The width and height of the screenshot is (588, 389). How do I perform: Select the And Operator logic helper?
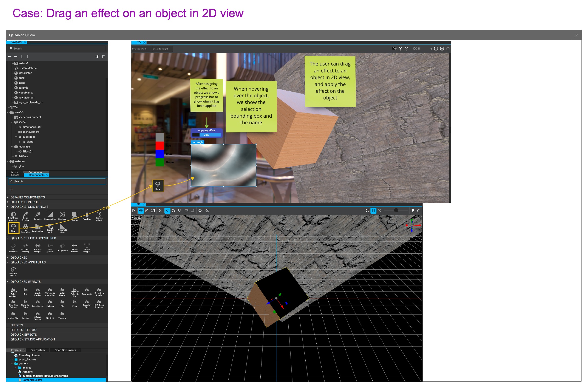click(13, 247)
